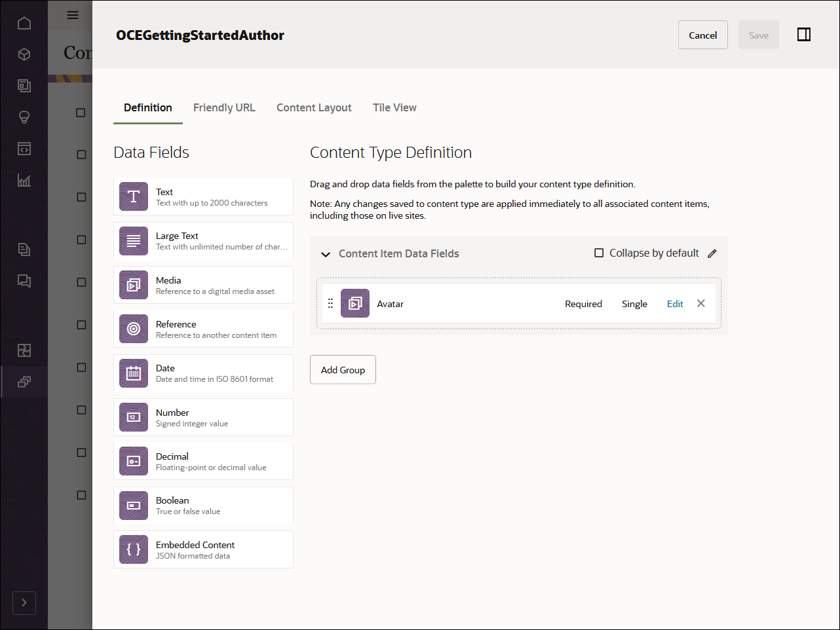Open the Documents icon in the sidebar
This screenshot has width=840, height=630.
[x=24, y=250]
